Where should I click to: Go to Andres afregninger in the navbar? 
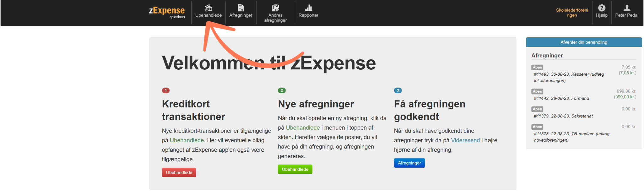[x=275, y=13]
